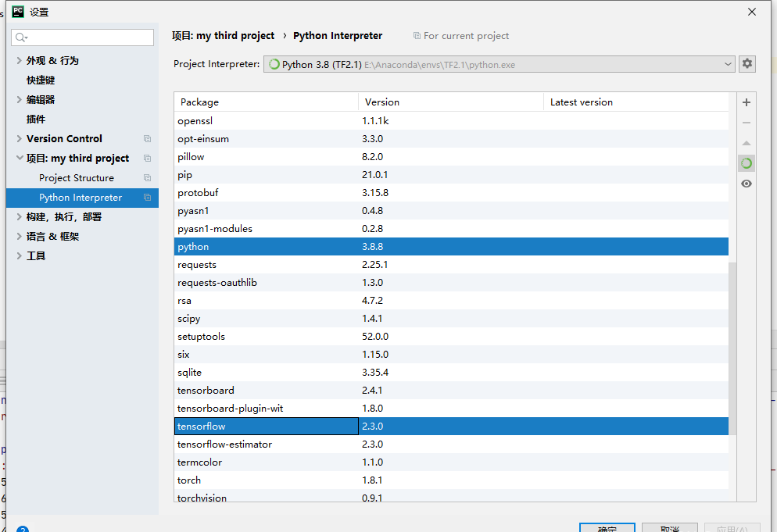Viewport: 777px width, 532px height.
Task: Open the interpreter settings gear
Action: pyautogui.click(x=747, y=64)
